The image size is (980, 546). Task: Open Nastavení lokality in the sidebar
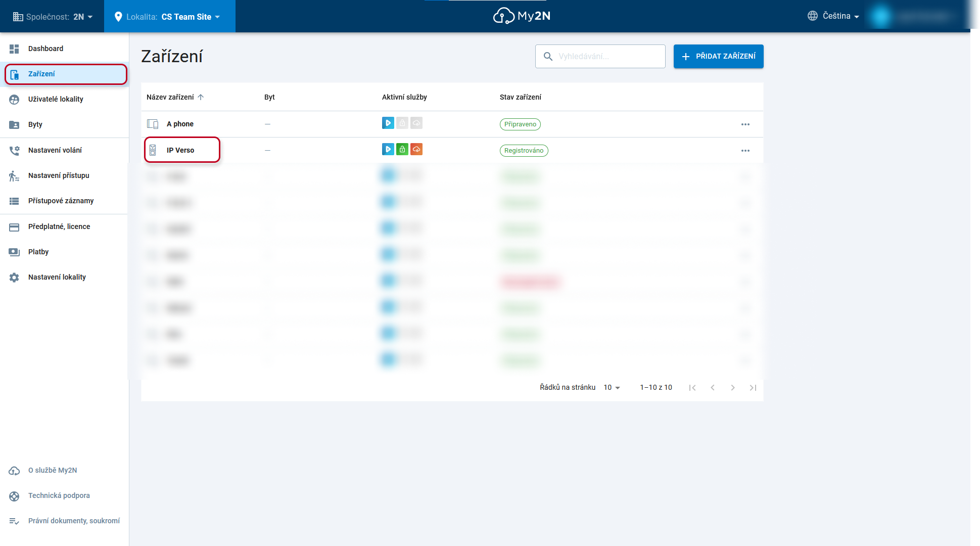pos(64,278)
